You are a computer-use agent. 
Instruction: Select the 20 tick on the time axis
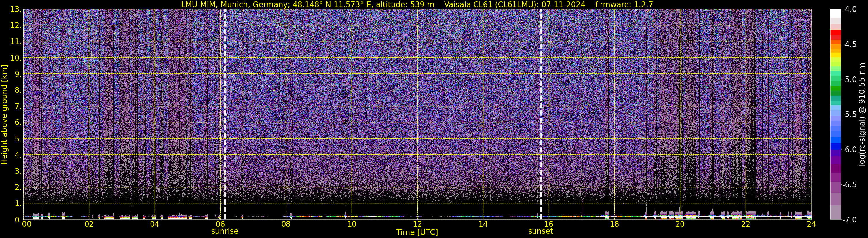pos(680,224)
